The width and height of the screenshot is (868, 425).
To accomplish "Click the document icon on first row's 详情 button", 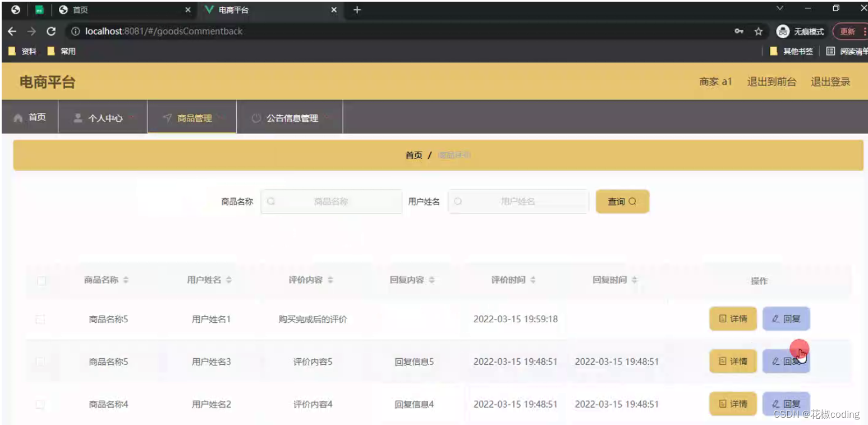I will [x=723, y=319].
